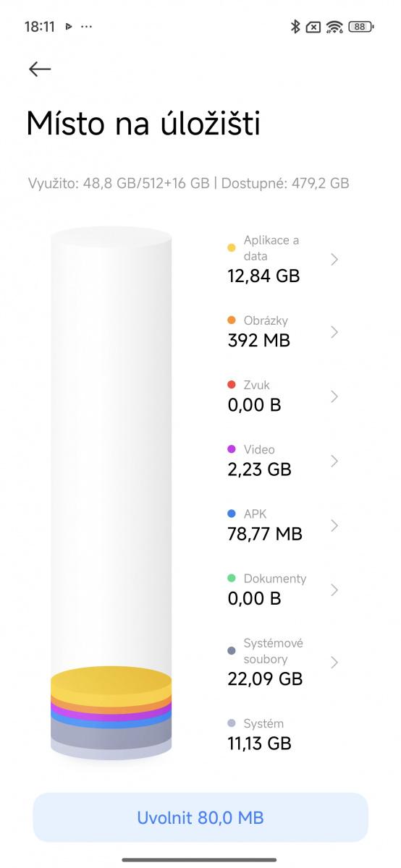Expand Aplikace a data chevron

pos(334,259)
